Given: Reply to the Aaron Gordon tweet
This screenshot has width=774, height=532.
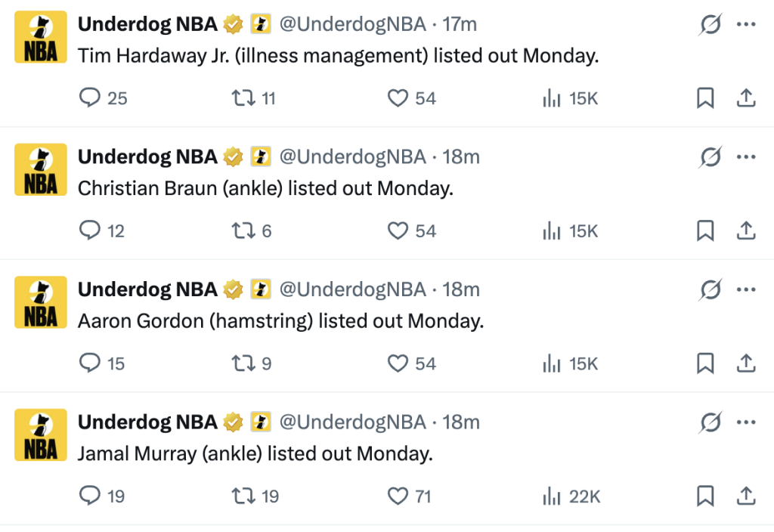Looking at the screenshot, I should [x=90, y=363].
